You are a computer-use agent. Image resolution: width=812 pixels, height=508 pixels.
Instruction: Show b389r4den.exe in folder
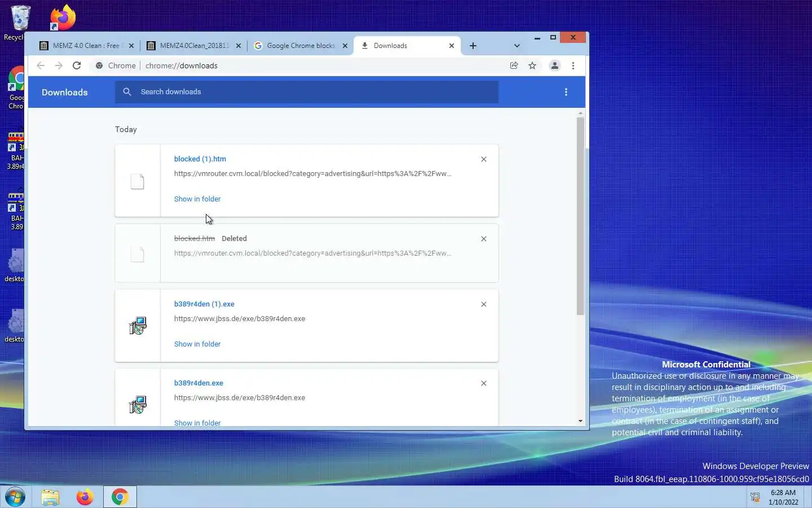197,423
